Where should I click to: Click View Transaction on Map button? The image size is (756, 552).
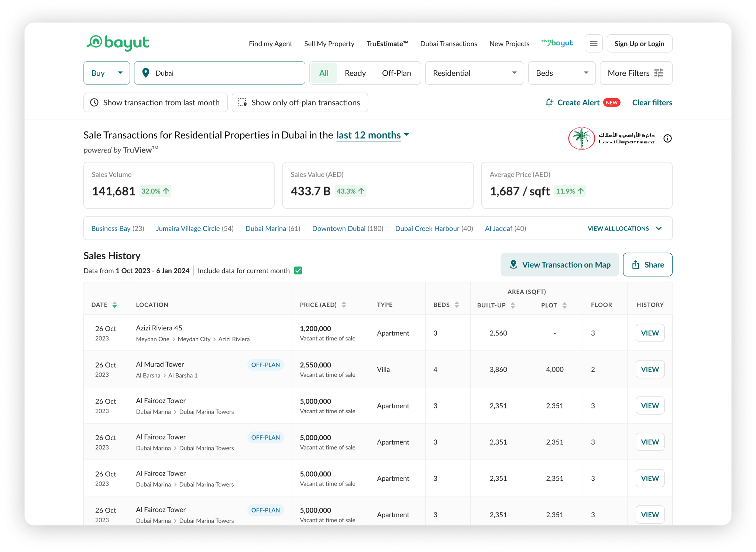coord(560,265)
